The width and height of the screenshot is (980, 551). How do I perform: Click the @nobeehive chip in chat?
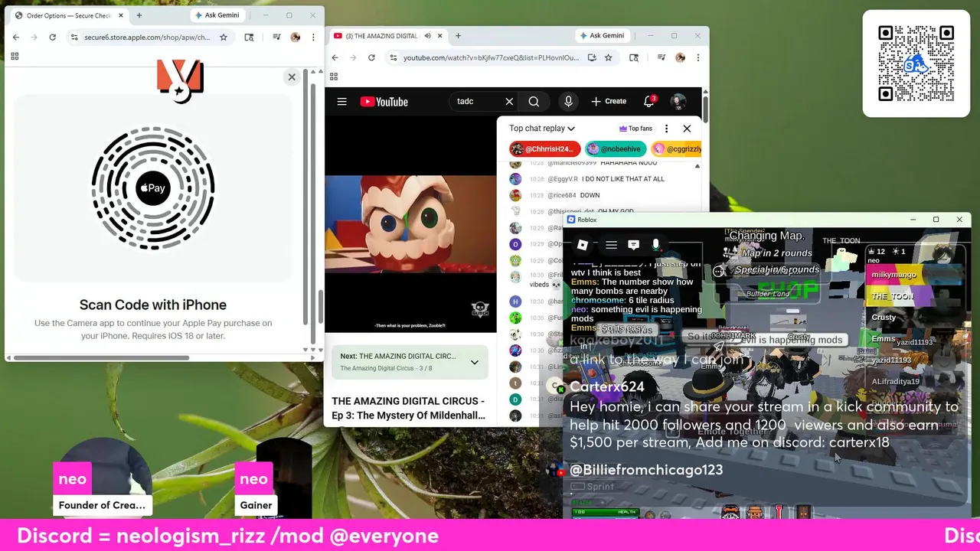coord(615,149)
